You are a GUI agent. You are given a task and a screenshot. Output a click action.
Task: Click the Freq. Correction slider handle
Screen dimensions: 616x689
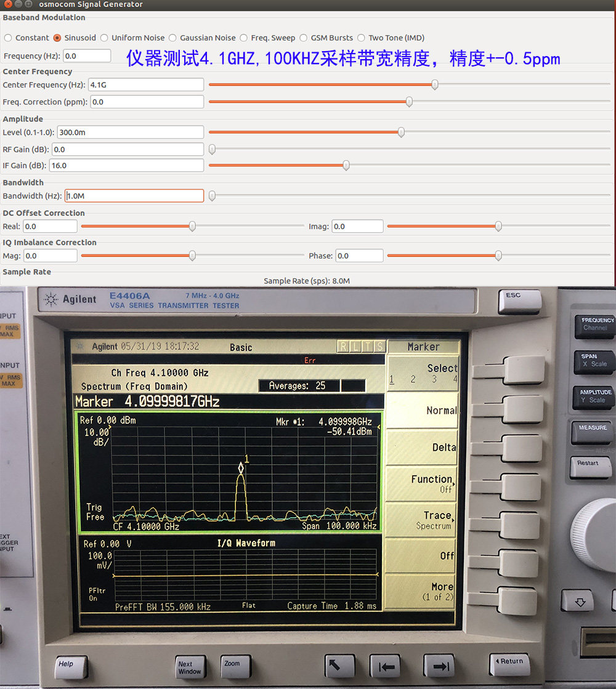tap(409, 102)
